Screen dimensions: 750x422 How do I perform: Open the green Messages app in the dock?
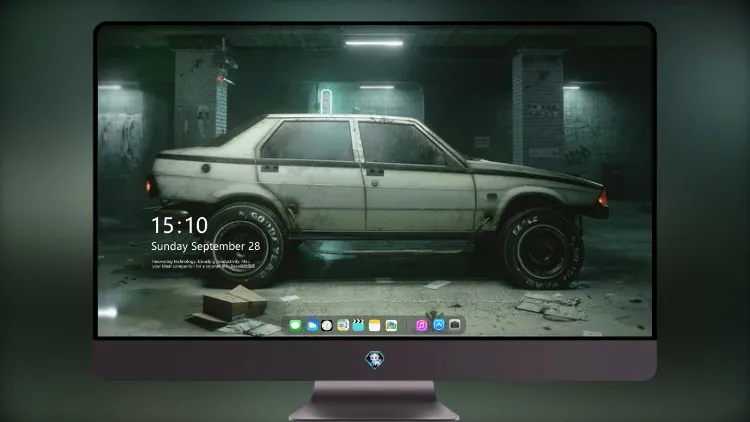point(295,326)
